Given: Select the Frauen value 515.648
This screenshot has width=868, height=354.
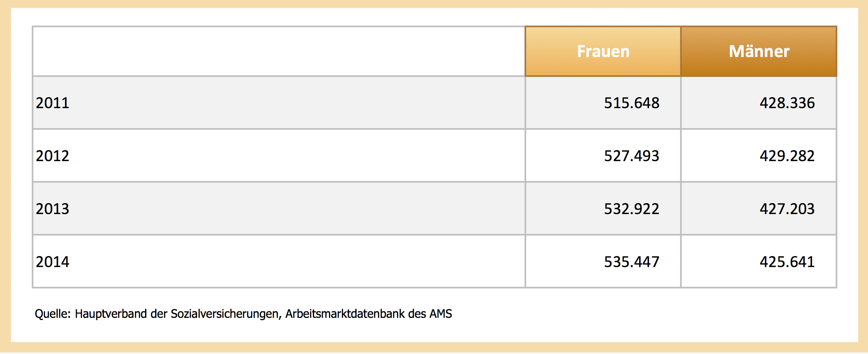Looking at the screenshot, I should [631, 103].
